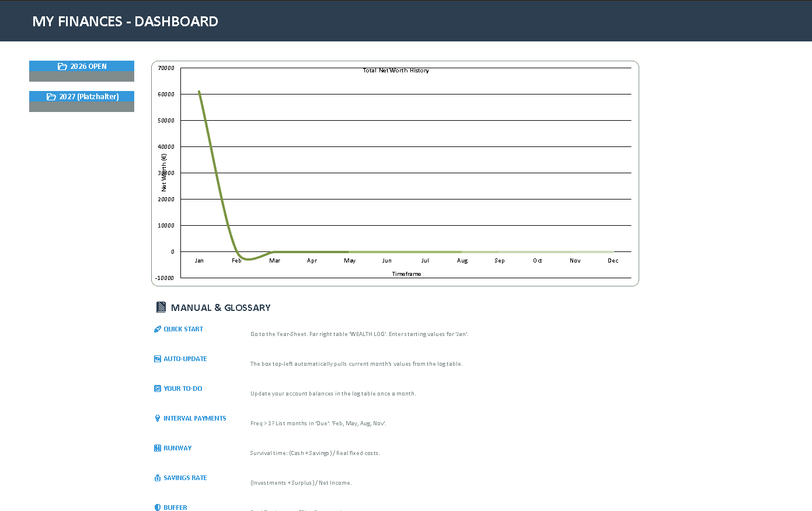Image resolution: width=812 pixels, height=511 pixels.
Task: Select the SAVINGS RATE heading
Action: click(185, 478)
